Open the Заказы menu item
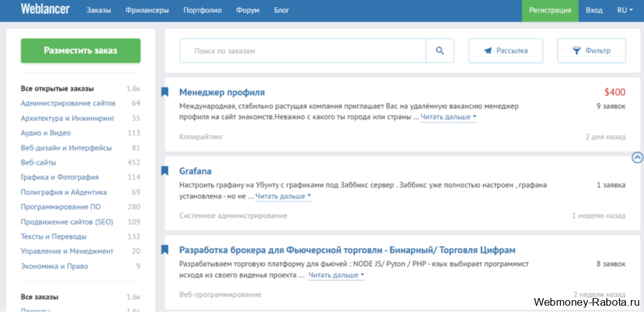Screen dimensions: 644x312 pyautogui.click(x=99, y=10)
